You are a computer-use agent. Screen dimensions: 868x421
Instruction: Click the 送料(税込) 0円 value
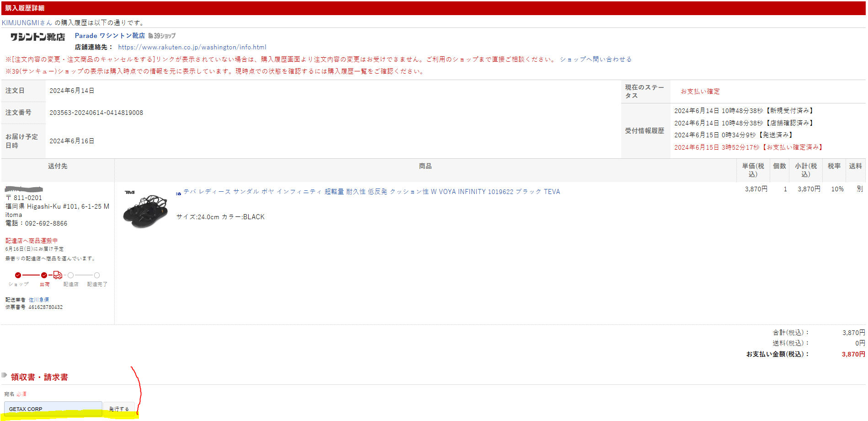(x=860, y=343)
